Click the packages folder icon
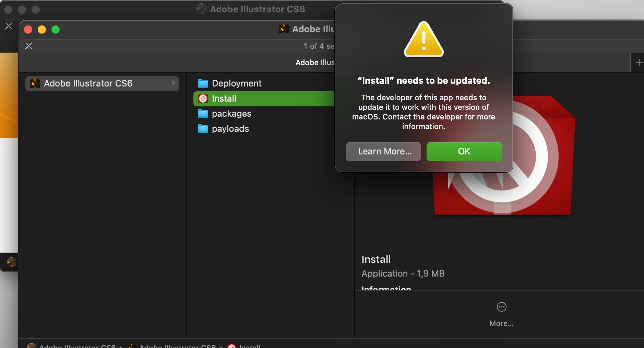The width and height of the screenshot is (644, 348). (x=203, y=114)
